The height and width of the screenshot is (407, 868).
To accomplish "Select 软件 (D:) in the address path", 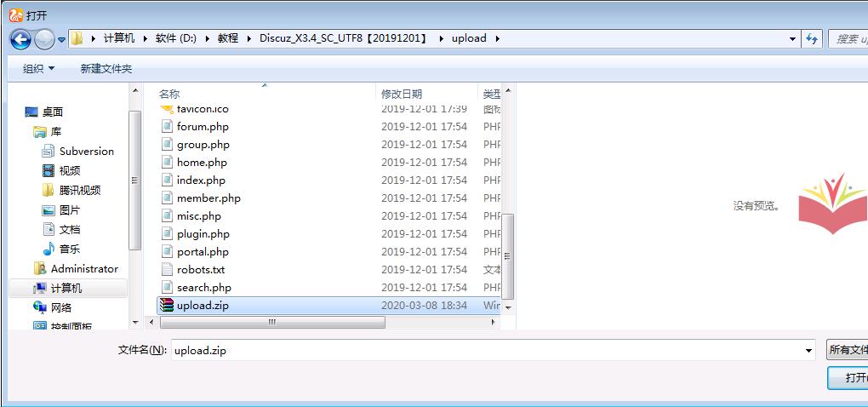I will [x=176, y=38].
